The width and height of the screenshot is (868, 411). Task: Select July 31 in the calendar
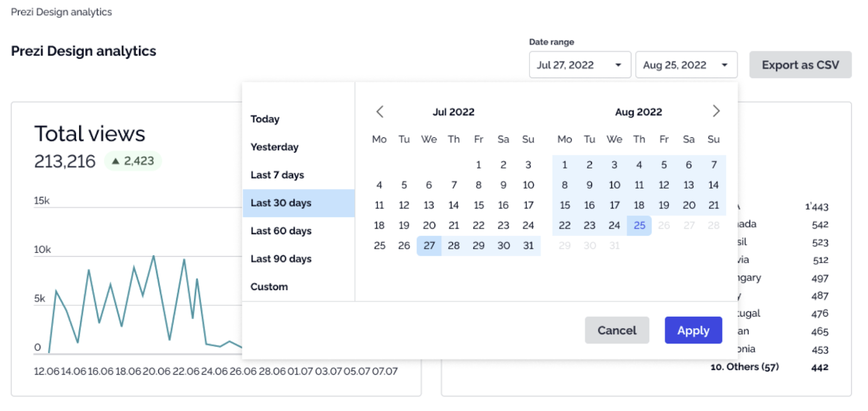[x=528, y=245]
